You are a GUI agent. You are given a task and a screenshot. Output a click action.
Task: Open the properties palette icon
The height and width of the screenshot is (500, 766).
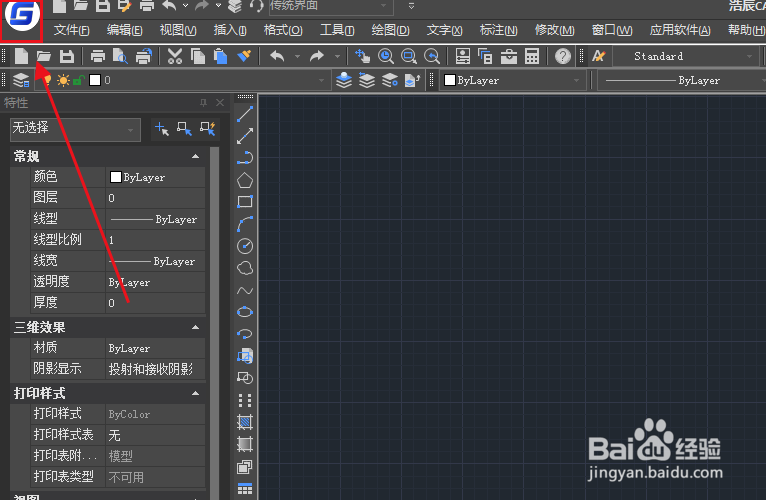(463, 56)
